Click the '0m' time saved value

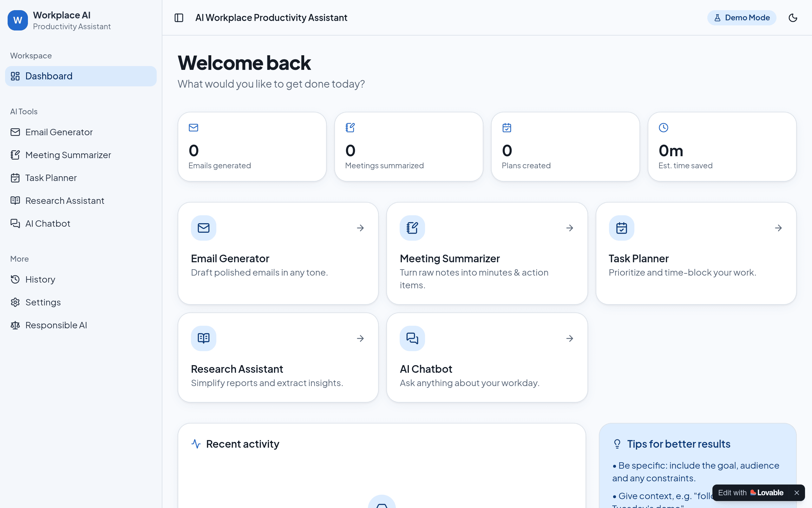[671, 150]
